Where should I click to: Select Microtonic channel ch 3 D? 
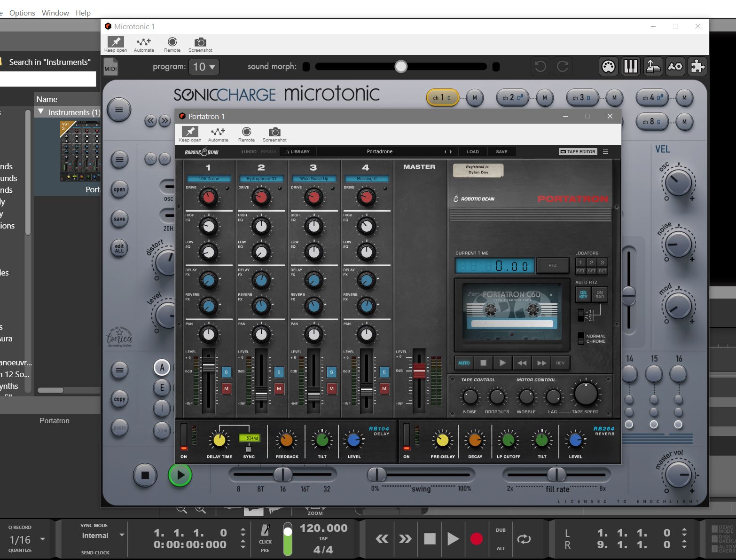(582, 98)
